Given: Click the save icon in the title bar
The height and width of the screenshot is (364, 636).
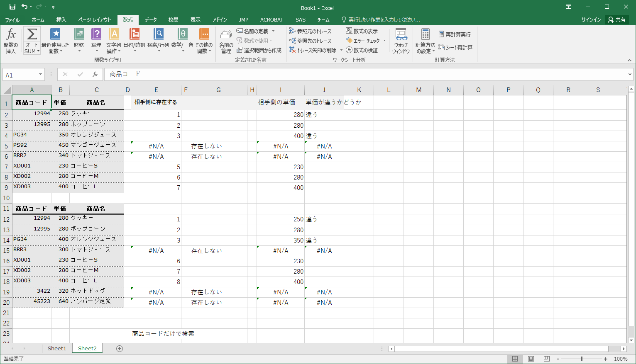Looking at the screenshot, I should (x=12, y=7).
